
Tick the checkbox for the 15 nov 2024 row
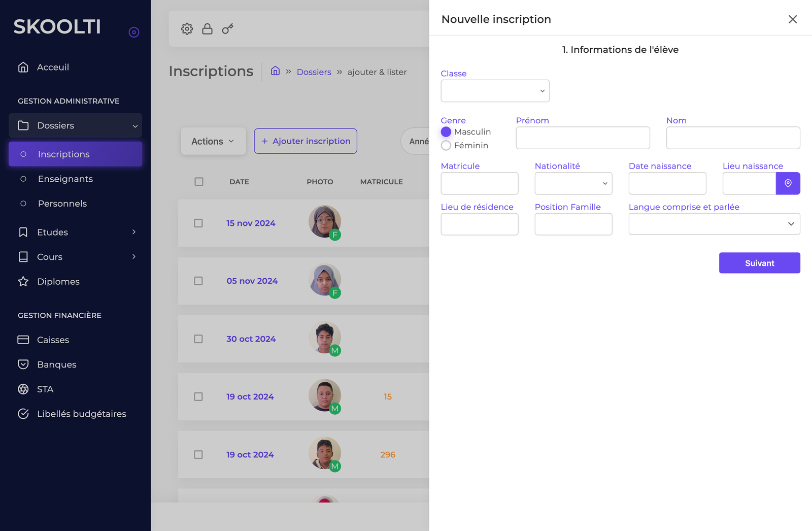pyautogui.click(x=198, y=223)
